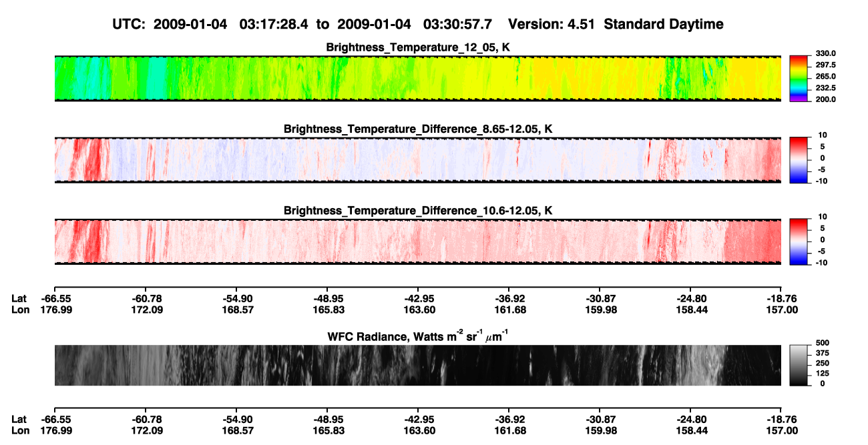Image resolution: width=868 pixels, height=445 pixels.
Task: Click the dark red region at the right of the 10.6-12.05 plot
Action: (x=753, y=242)
